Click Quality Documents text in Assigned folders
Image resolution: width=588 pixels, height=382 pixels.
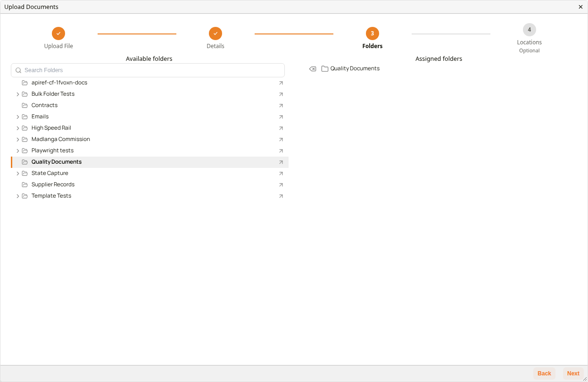click(355, 69)
